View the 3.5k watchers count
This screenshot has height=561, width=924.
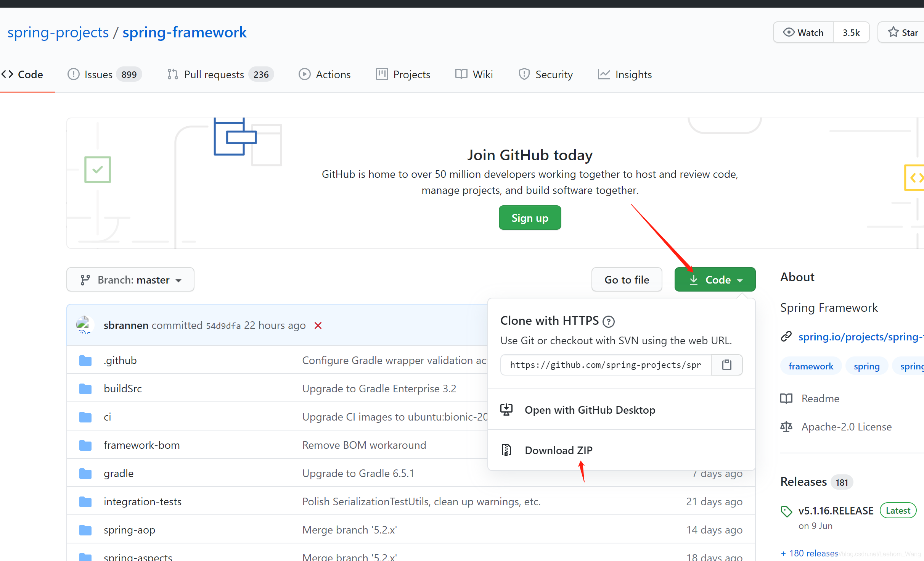pyautogui.click(x=851, y=32)
